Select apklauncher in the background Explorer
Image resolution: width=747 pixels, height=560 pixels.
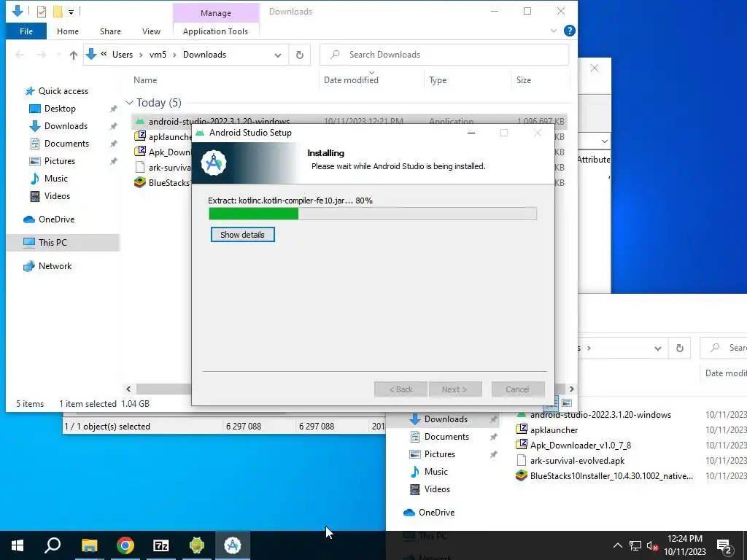coord(554,430)
